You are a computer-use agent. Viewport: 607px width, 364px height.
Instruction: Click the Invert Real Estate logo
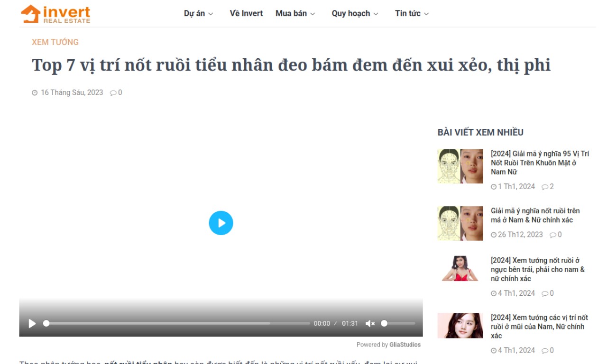point(55,14)
